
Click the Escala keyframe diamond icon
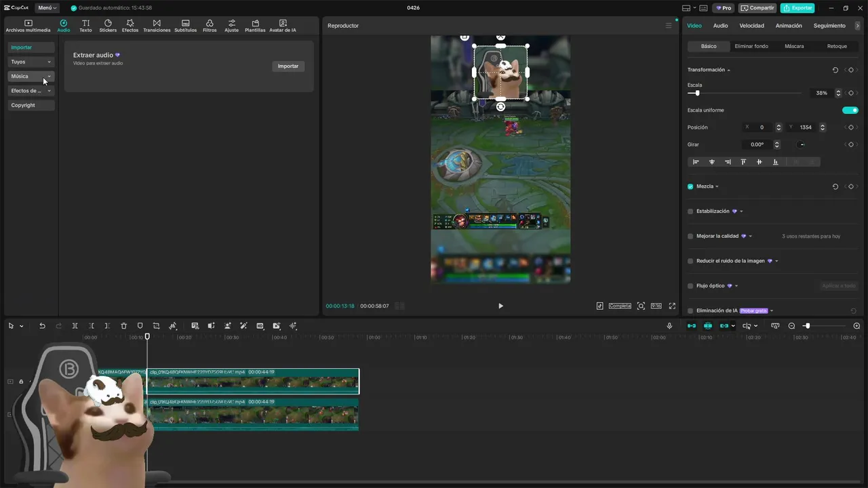click(x=851, y=93)
